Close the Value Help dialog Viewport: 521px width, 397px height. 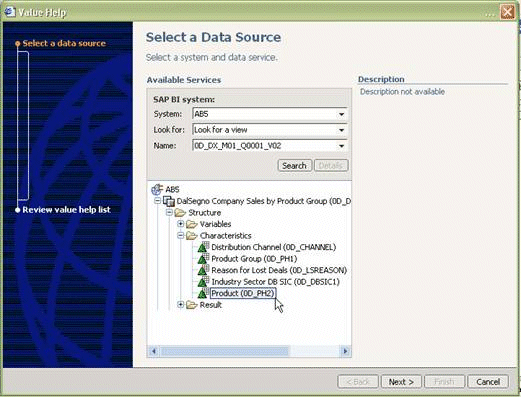pos(507,12)
